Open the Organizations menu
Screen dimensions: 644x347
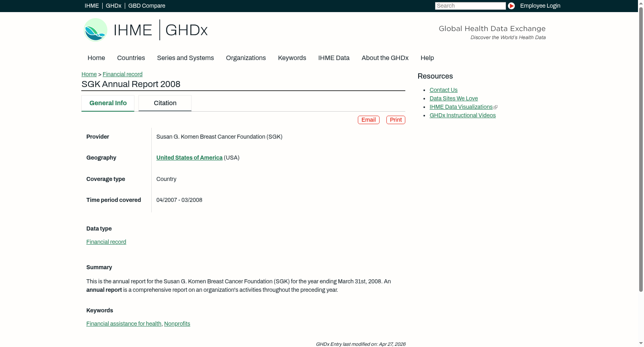246,58
